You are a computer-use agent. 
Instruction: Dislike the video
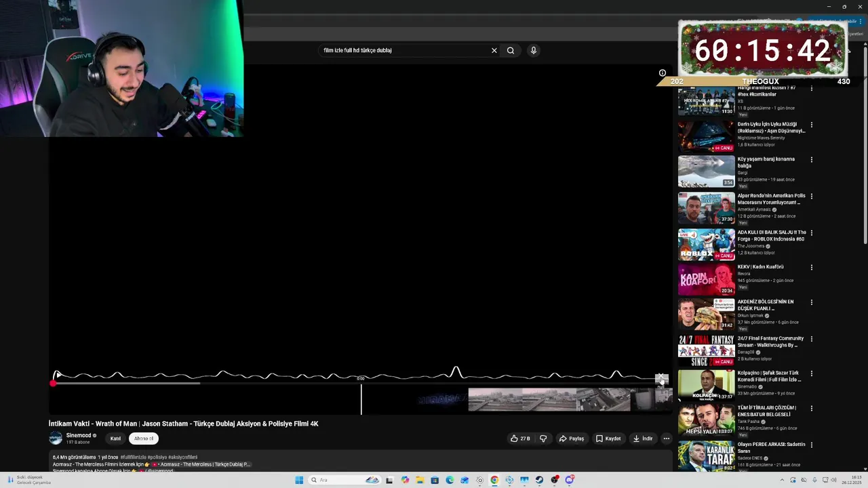543,439
